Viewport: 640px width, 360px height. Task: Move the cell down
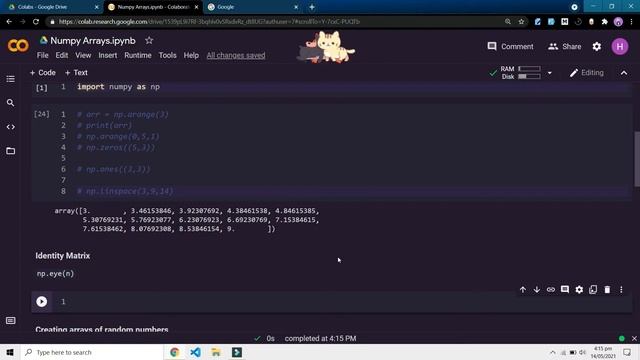(x=537, y=290)
